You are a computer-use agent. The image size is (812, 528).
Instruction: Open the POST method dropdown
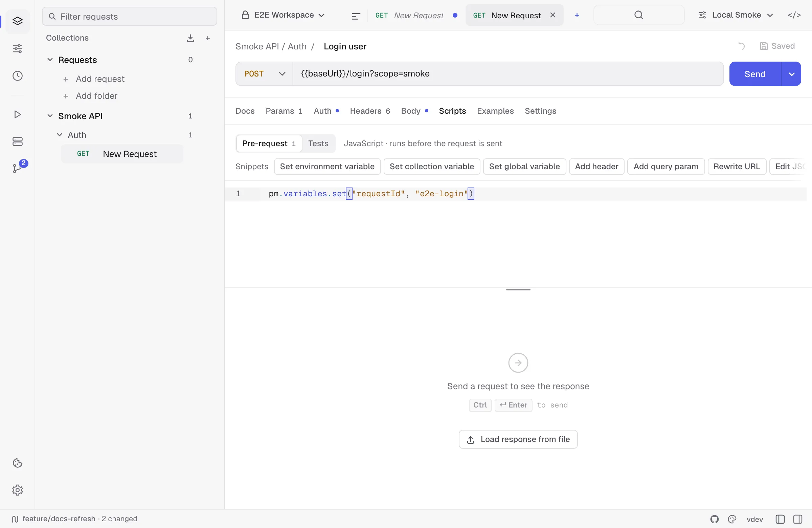(x=265, y=74)
